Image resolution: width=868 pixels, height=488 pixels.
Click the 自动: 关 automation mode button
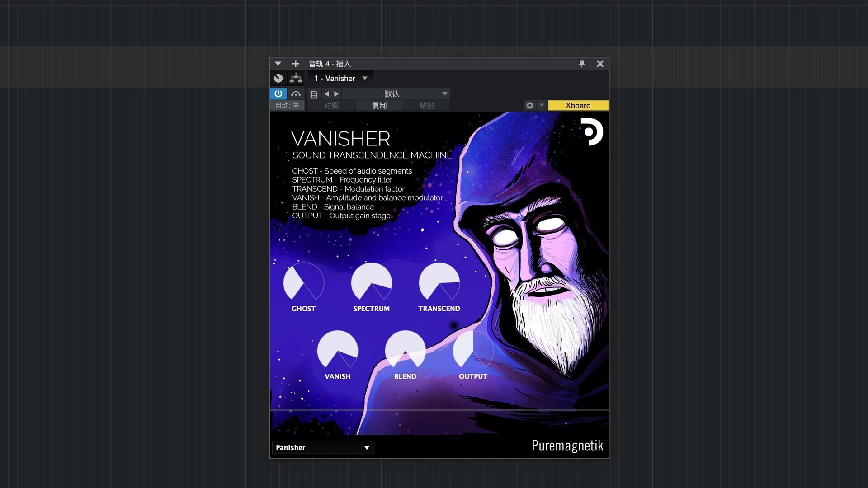pyautogui.click(x=287, y=105)
